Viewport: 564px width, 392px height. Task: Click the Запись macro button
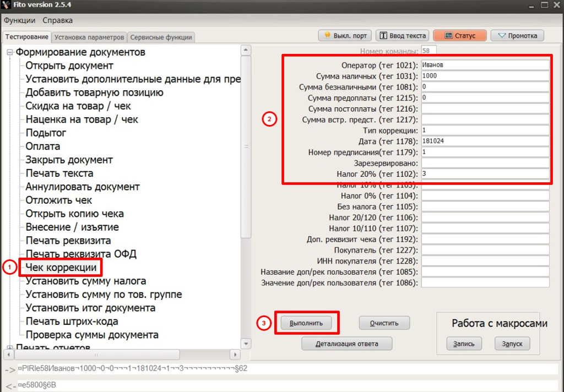pyautogui.click(x=464, y=344)
